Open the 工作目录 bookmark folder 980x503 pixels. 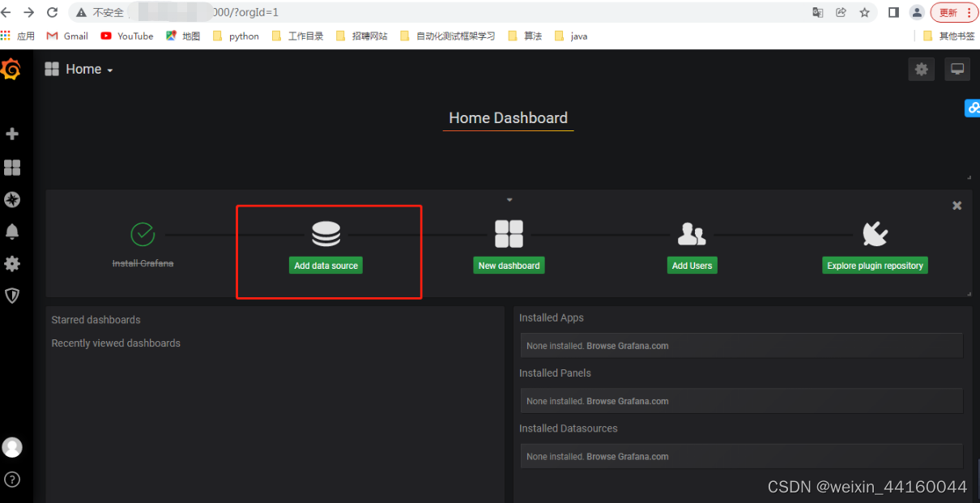tap(297, 36)
